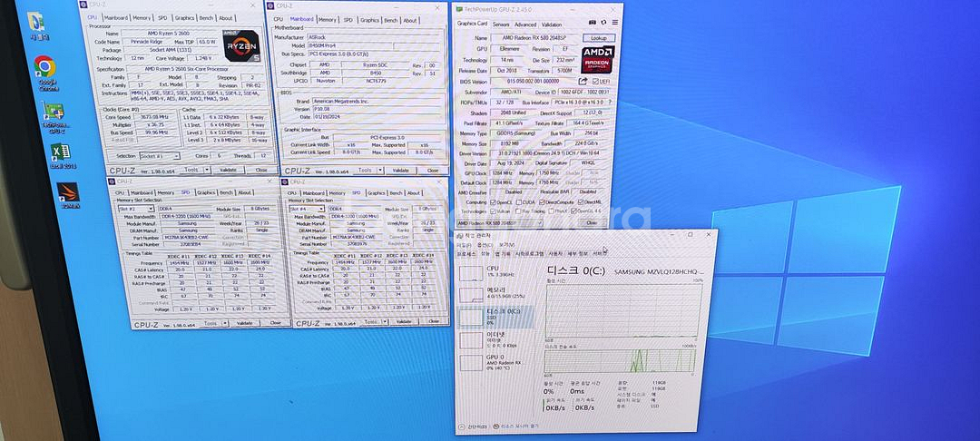Click Close in the Slot #2 CPU-Z window

click(x=276, y=323)
